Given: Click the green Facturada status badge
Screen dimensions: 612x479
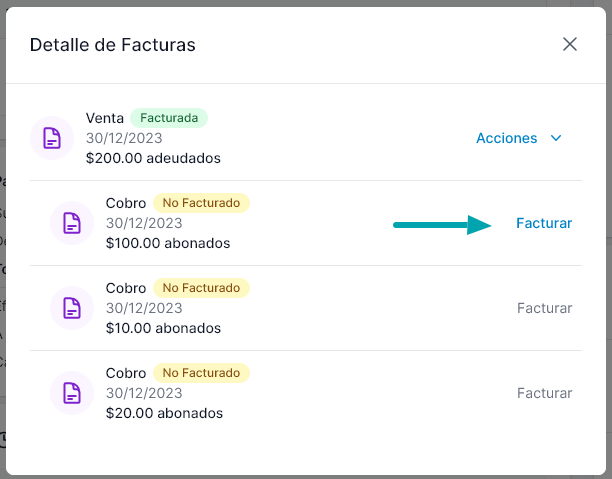Looking at the screenshot, I should click(x=169, y=118).
